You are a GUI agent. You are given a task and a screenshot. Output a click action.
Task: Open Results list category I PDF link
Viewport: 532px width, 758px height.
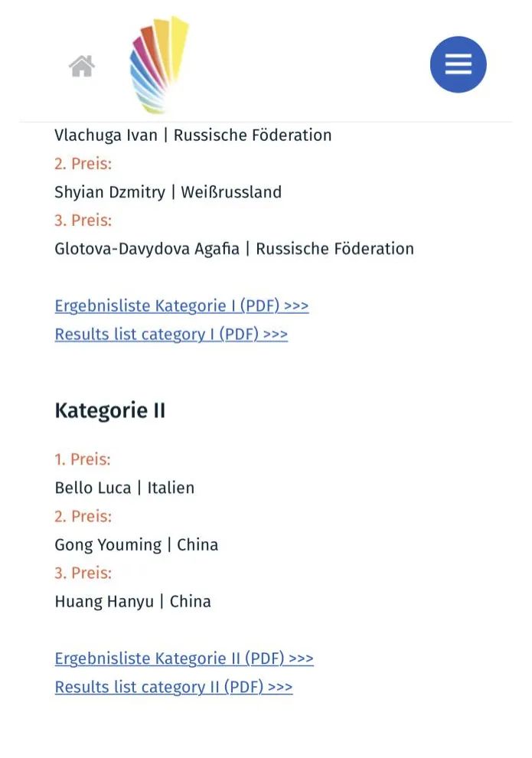(x=171, y=334)
